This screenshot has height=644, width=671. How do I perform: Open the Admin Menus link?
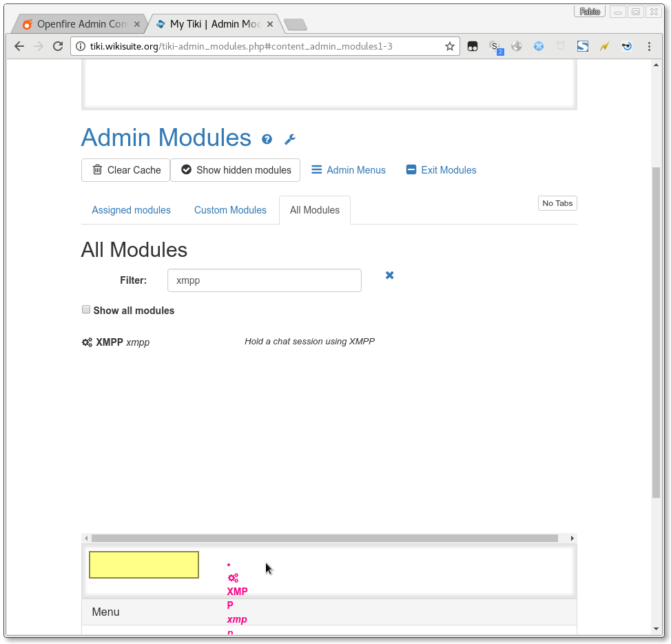349,170
